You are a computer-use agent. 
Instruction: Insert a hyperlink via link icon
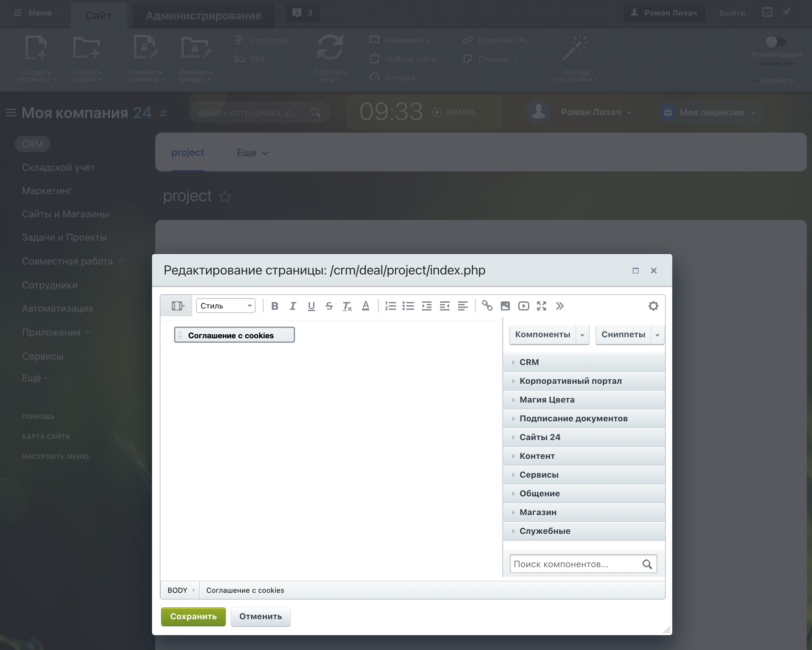487,306
